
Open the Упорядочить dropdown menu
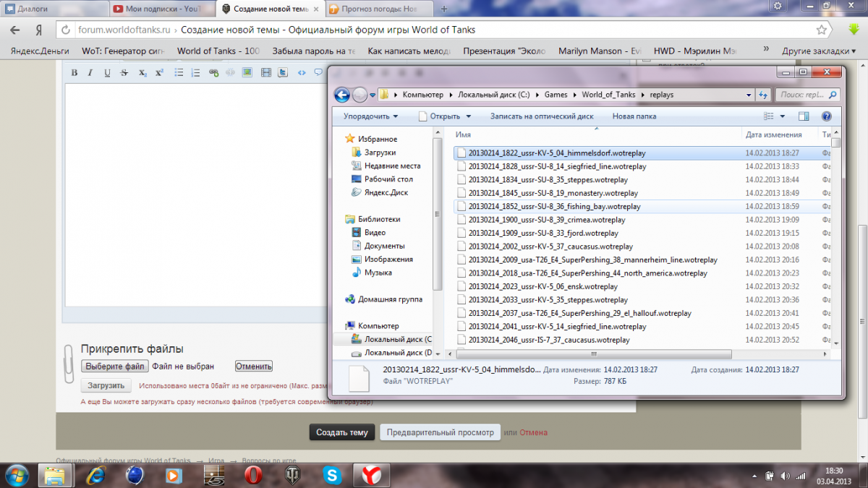point(371,116)
